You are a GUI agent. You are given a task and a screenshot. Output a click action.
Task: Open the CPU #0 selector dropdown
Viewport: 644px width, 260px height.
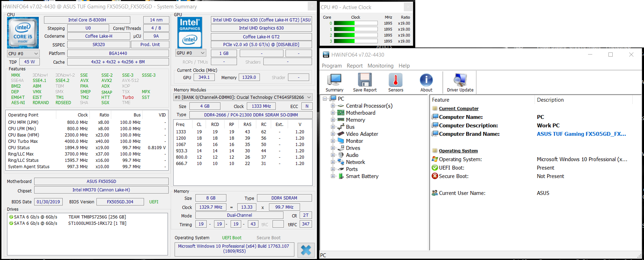click(x=23, y=53)
